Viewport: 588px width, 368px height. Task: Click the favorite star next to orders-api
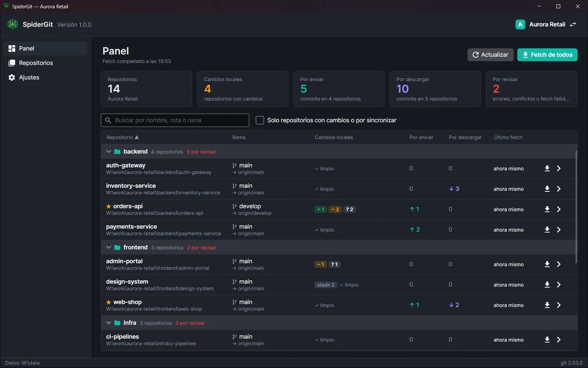coord(109,206)
